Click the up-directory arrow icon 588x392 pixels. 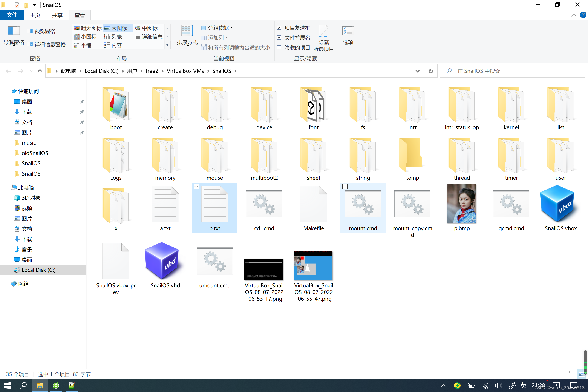[40, 71]
